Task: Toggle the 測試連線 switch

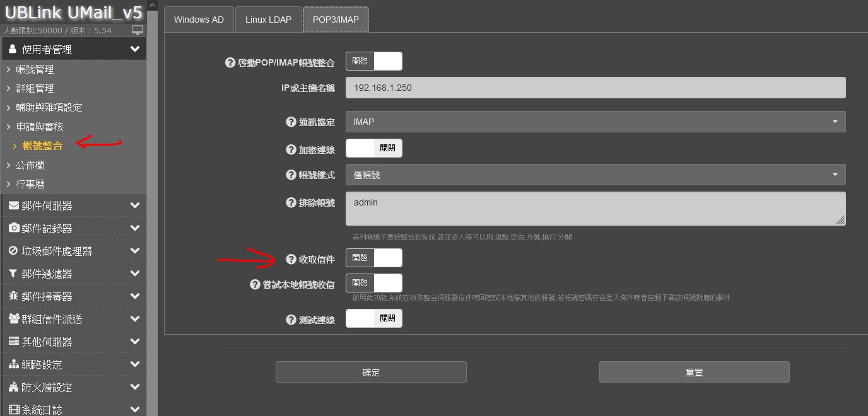Action: point(373,318)
